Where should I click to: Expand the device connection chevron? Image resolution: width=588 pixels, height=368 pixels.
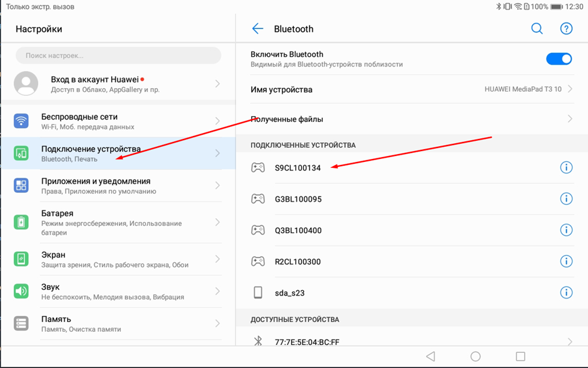click(217, 153)
